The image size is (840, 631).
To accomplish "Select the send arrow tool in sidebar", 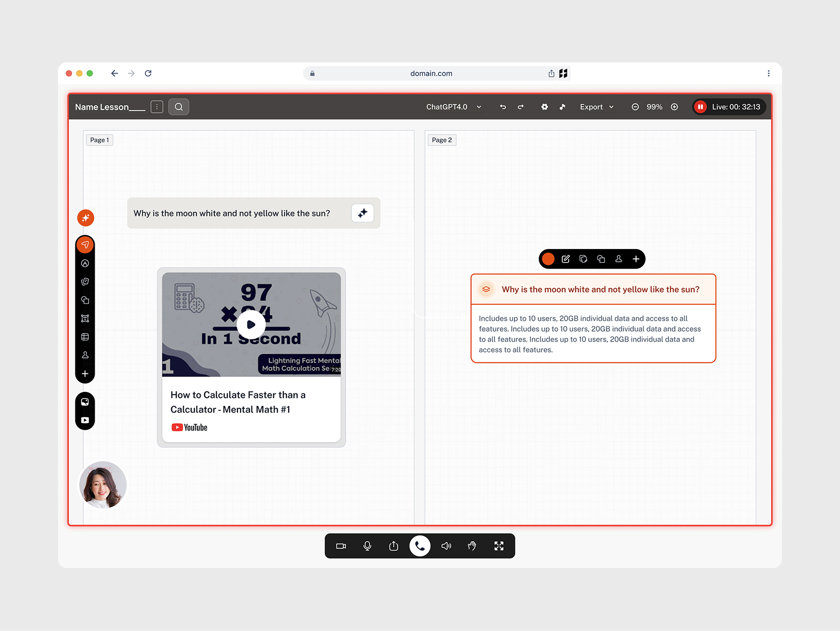I will [85, 245].
